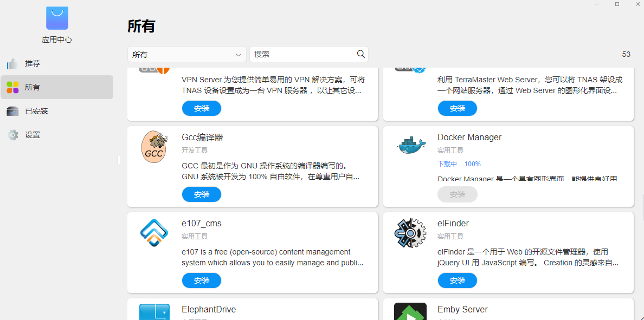Click the GCC compiler egg icon
The height and width of the screenshot is (320, 644).
click(154, 147)
